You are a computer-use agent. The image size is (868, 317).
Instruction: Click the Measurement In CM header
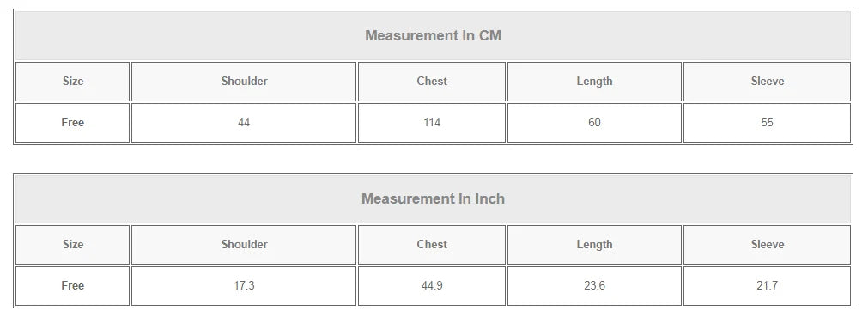tap(433, 35)
